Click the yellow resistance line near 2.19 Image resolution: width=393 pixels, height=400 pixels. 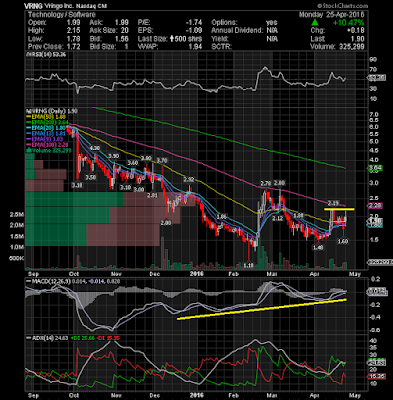click(339, 209)
